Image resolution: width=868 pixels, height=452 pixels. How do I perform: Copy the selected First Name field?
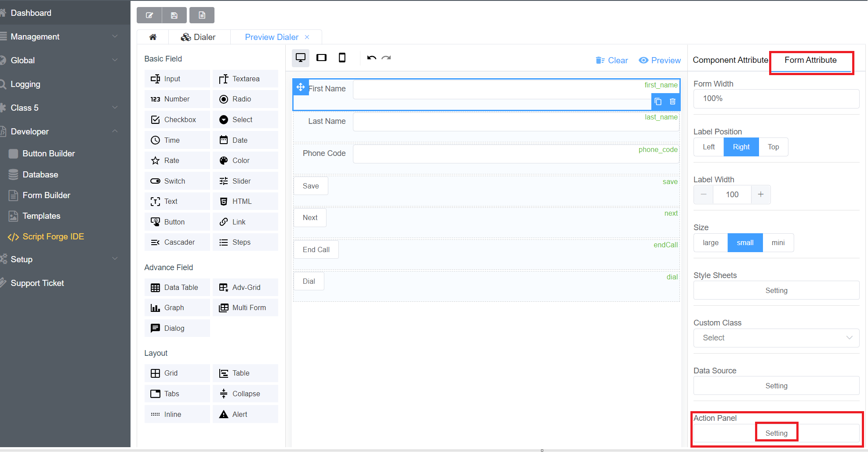658,101
